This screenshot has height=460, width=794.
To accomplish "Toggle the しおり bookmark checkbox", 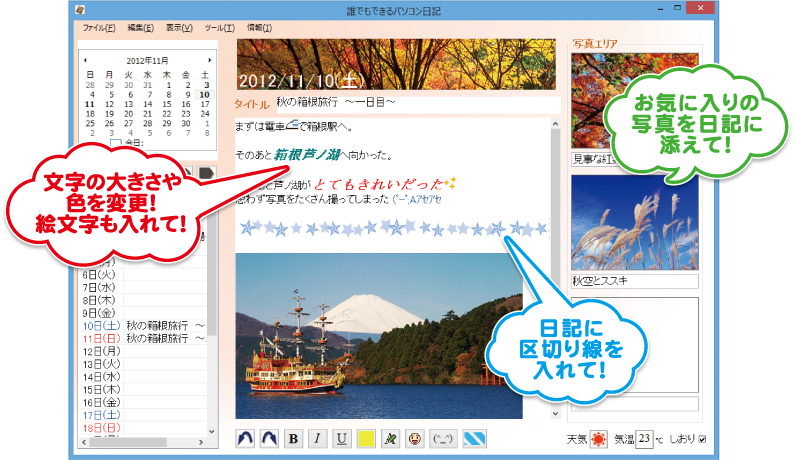I will pos(703,439).
